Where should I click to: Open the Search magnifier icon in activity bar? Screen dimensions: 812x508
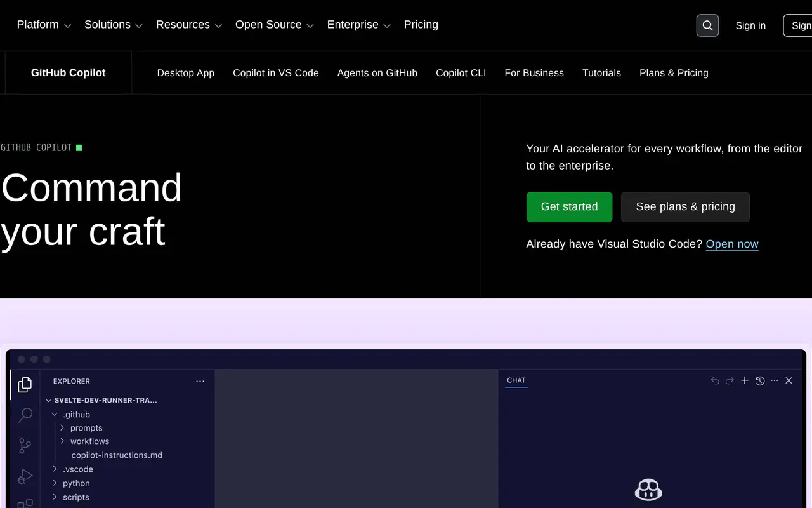tap(25, 415)
